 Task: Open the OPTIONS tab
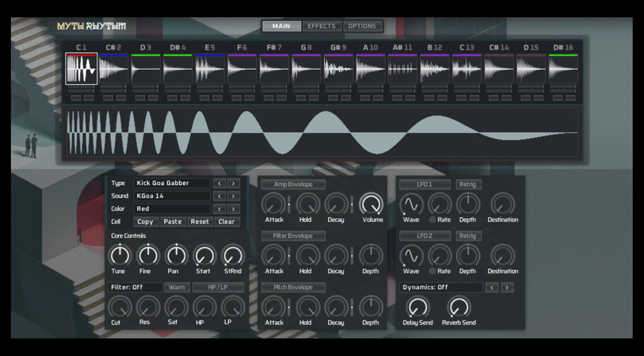pyautogui.click(x=362, y=26)
